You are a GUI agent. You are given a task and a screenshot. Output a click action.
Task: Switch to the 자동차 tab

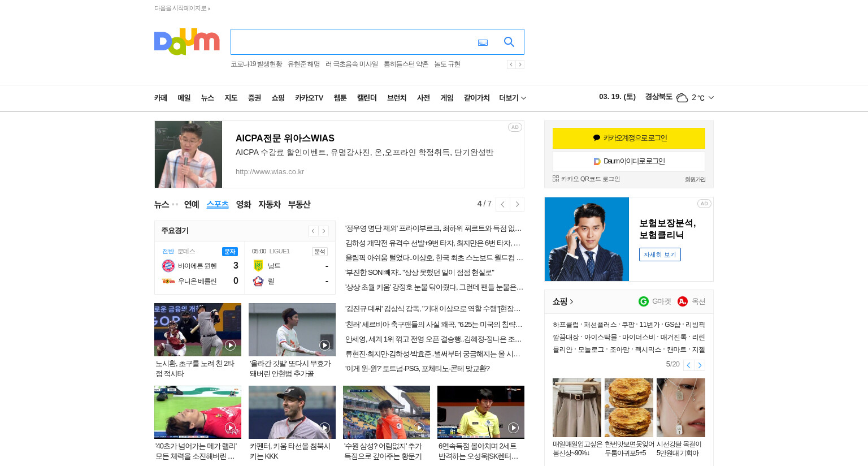270,204
